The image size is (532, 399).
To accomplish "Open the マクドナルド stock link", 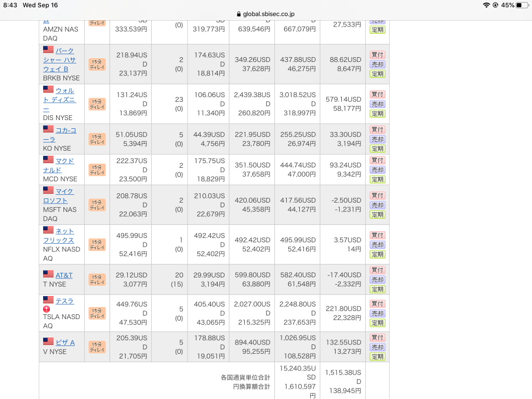I will tap(59, 165).
